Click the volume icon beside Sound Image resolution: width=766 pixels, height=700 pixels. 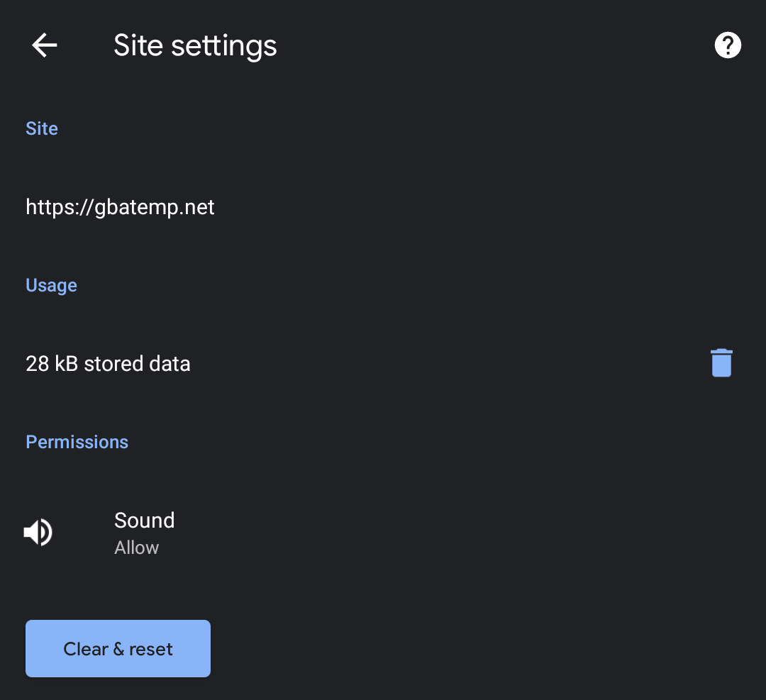point(38,532)
